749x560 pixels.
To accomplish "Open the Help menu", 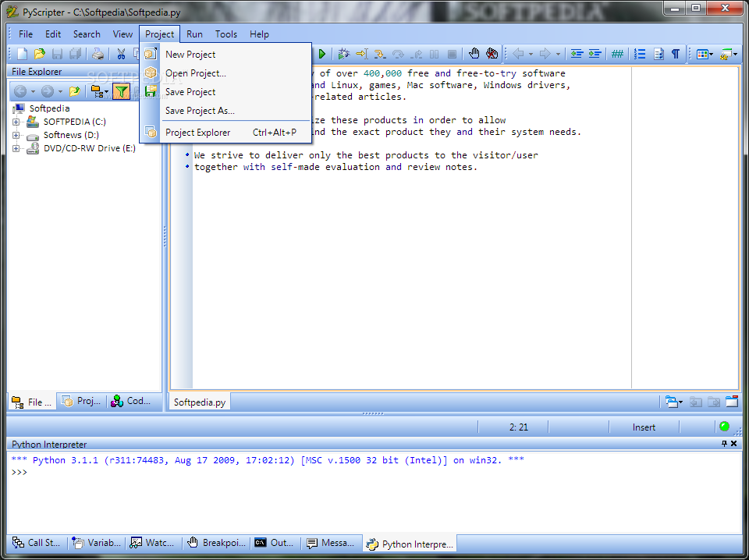I will 259,34.
